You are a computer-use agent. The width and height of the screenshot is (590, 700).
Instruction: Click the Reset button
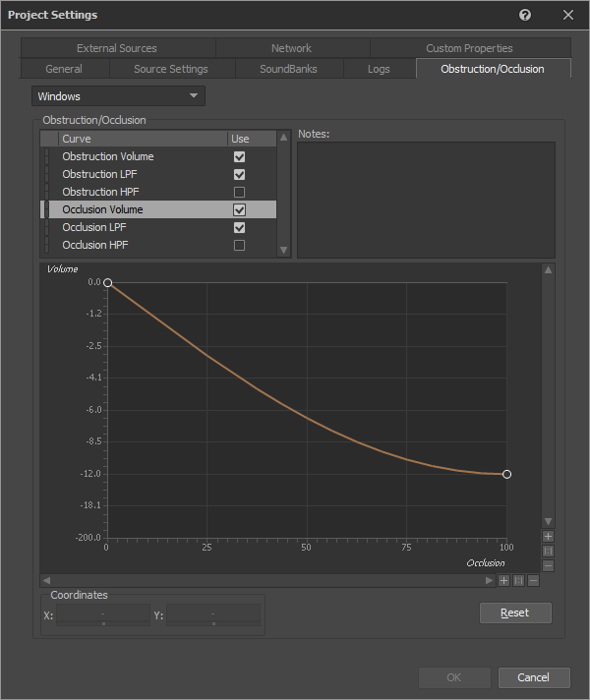(515, 612)
